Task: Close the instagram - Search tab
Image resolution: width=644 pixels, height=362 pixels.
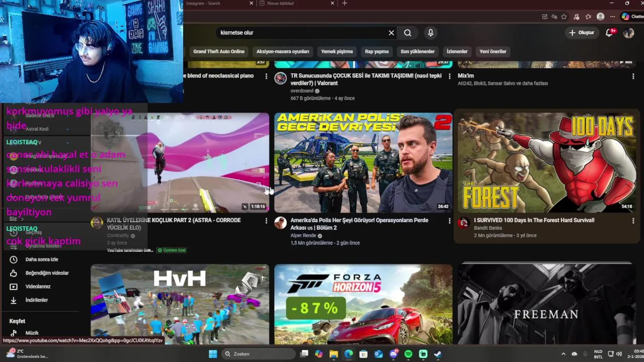Action: pyautogui.click(x=252, y=3)
